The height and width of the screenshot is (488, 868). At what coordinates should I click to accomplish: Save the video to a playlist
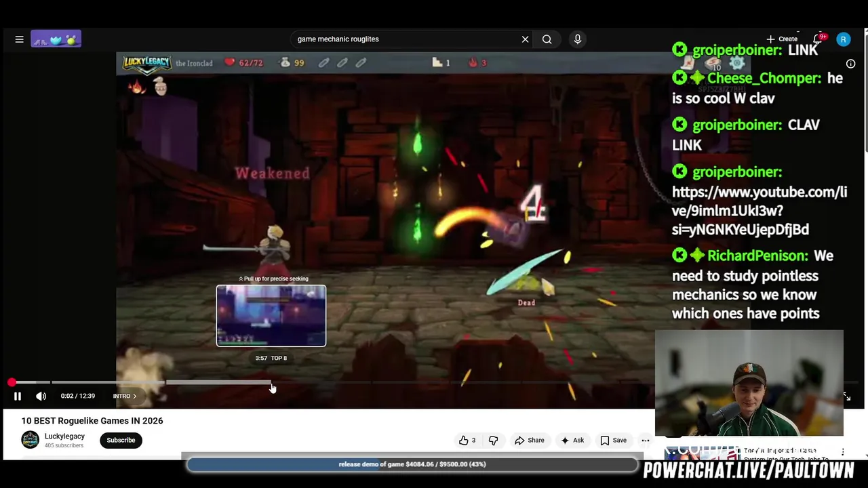pos(613,441)
